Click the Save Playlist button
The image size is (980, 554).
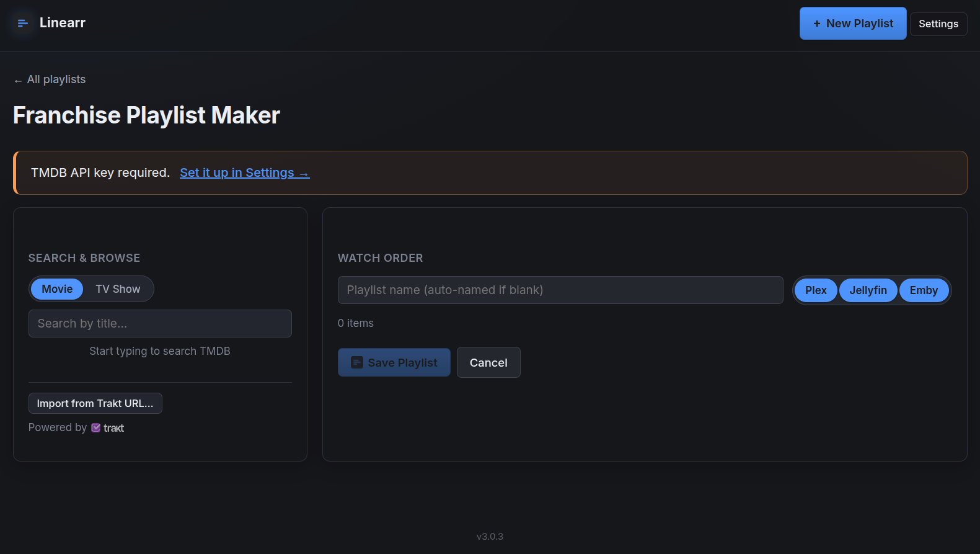394,362
